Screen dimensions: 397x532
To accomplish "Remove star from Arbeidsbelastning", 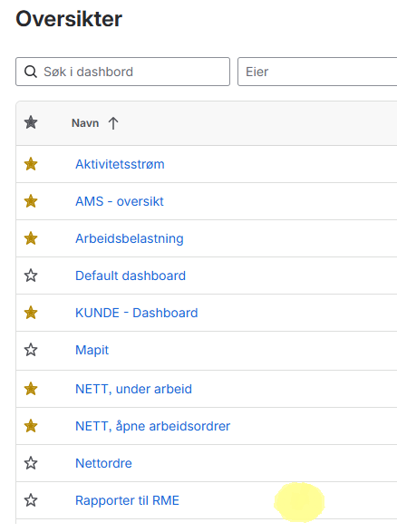I will point(31,238).
